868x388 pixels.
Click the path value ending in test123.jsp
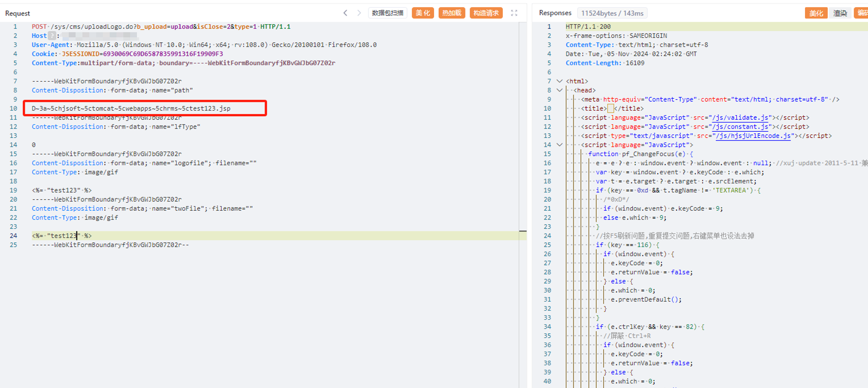point(131,108)
